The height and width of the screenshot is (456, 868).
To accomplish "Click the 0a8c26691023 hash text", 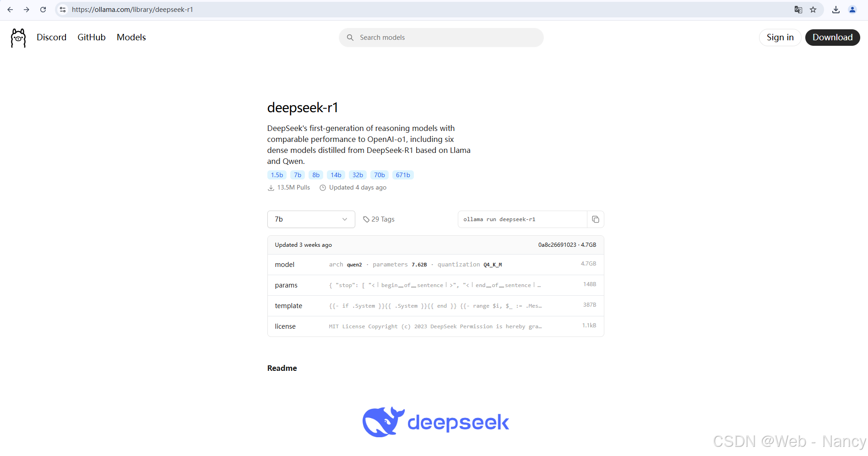I will tap(557, 245).
